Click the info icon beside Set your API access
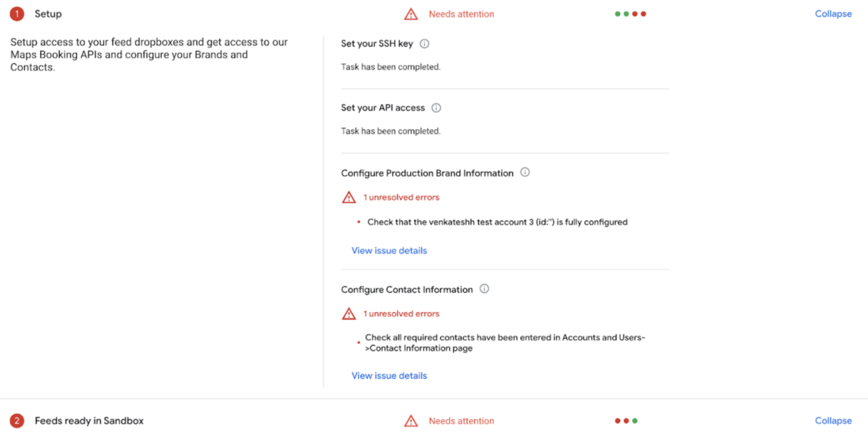This screenshot has width=868, height=439. point(436,108)
